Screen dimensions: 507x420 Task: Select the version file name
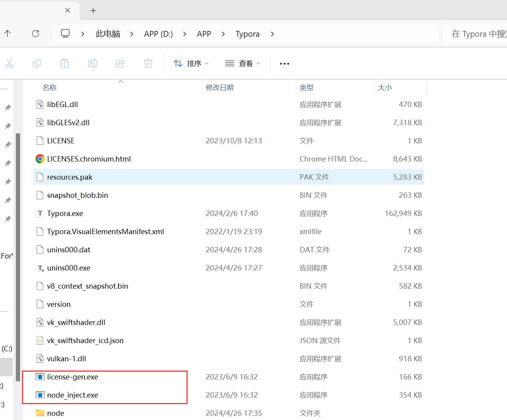click(x=59, y=304)
